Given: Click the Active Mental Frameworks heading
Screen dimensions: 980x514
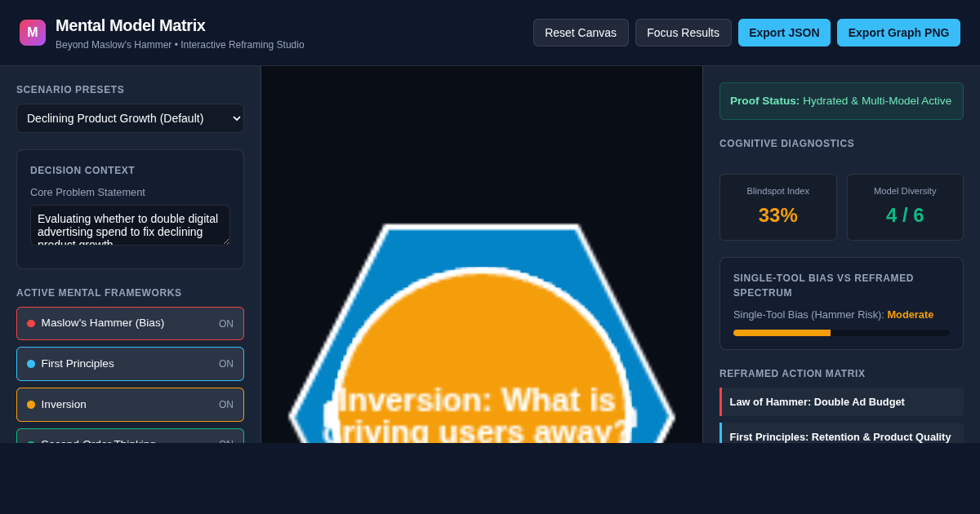Looking at the screenshot, I should (99, 293).
